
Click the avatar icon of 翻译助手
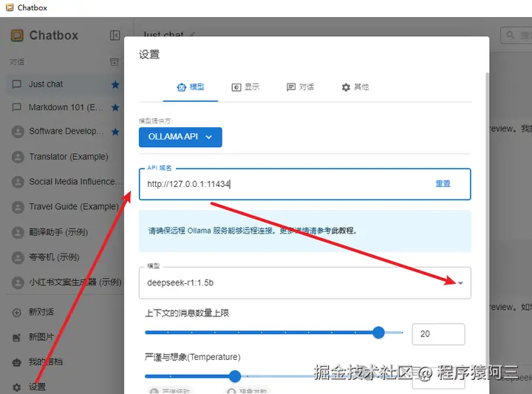[x=18, y=232]
